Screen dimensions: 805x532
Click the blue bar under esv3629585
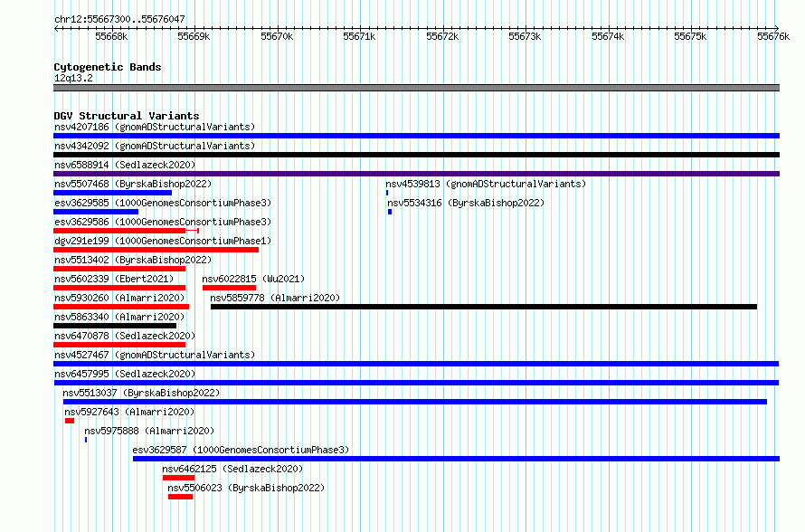coord(96,212)
